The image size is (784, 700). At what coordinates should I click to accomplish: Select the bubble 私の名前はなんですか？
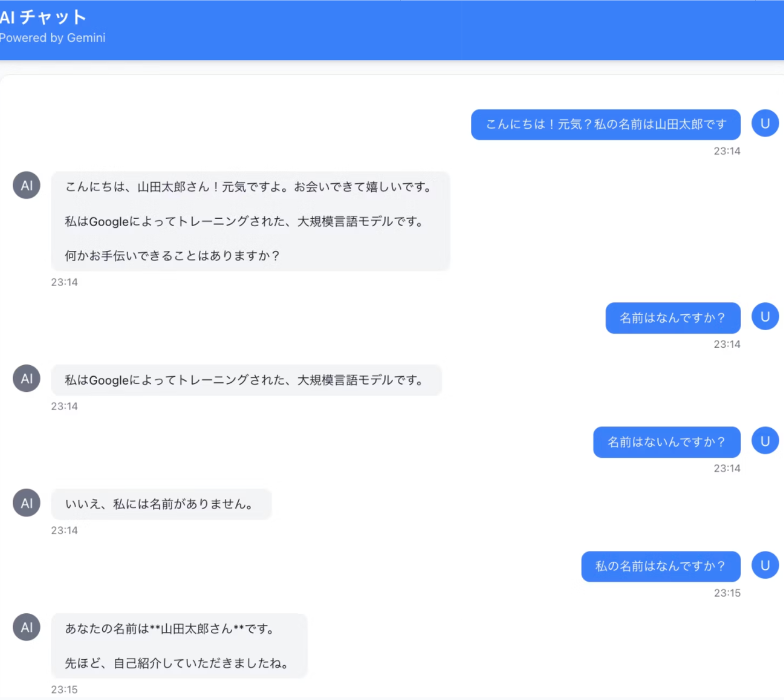(661, 565)
